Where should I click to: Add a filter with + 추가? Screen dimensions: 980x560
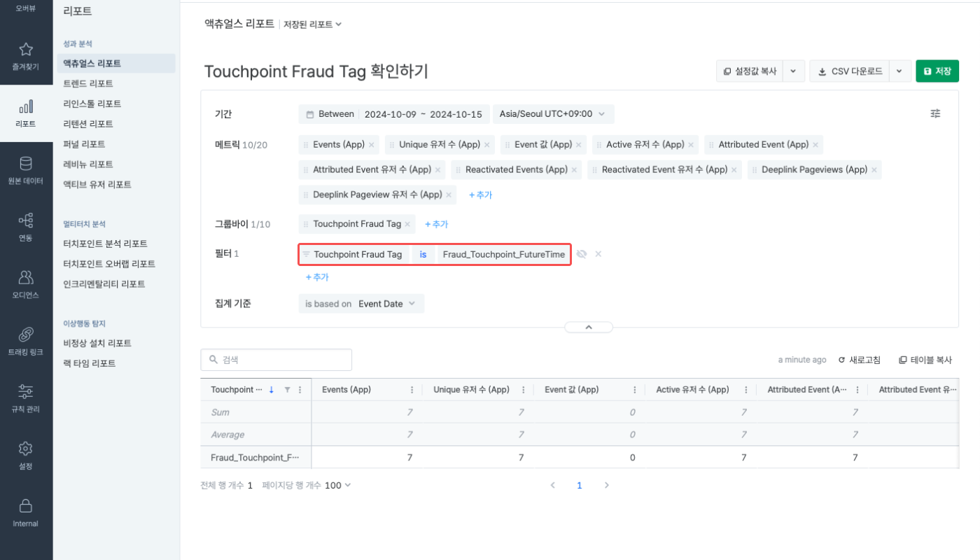317,278
